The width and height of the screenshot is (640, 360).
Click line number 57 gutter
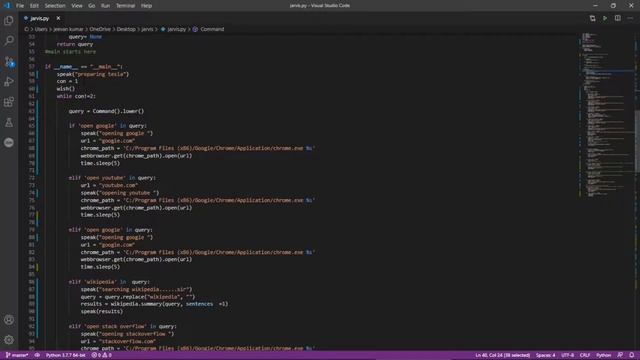click(31, 67)
